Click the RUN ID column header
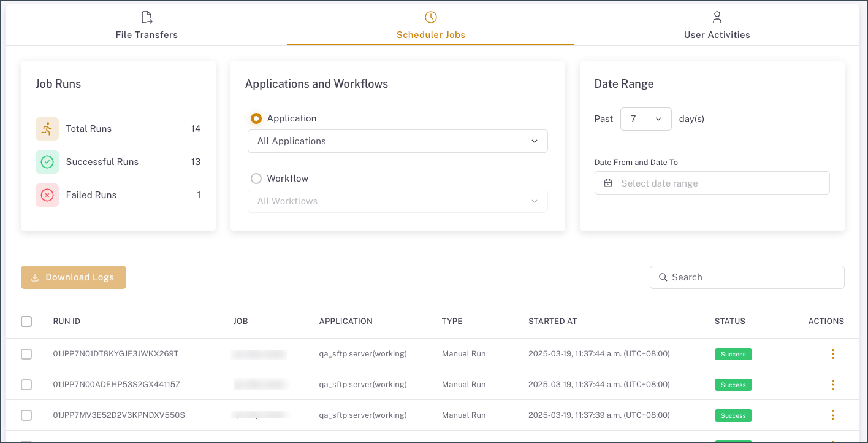The image size is (868, 443). pyautogui.click(x=67, y=322)
